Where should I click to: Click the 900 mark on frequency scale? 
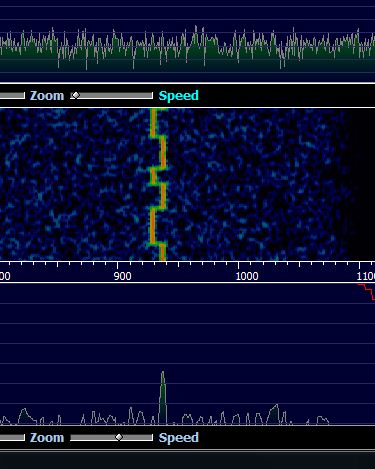point(122,276)
